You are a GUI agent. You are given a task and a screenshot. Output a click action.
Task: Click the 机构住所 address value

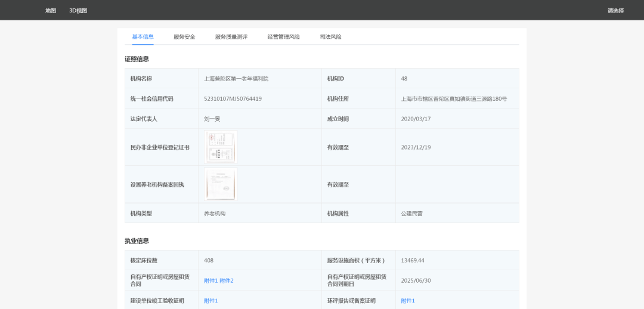pos(454,98)
